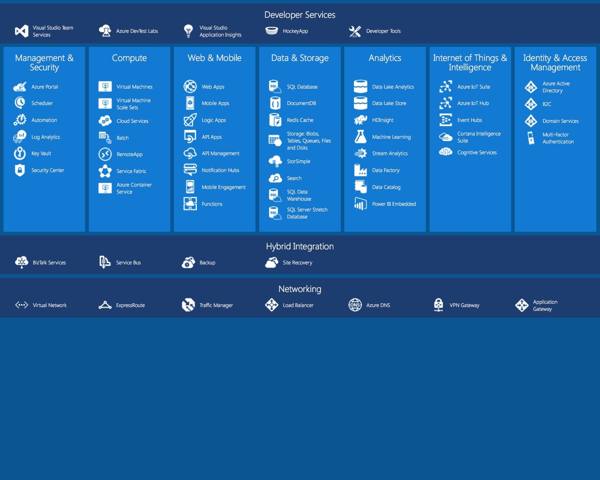Click the Azure IoT Hub icon
The width and height of the screenshot is (600, 480).
(x=446, y=103)
